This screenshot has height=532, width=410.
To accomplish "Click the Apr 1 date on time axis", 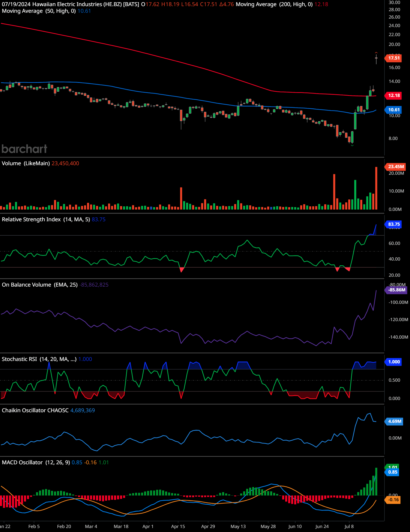I will (148, 526).
